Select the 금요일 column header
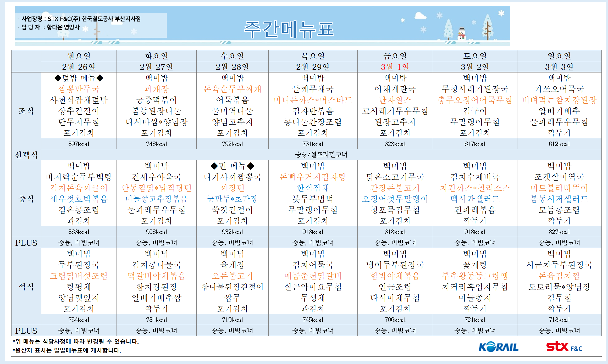Screen dimensions: 608x364 395,56
